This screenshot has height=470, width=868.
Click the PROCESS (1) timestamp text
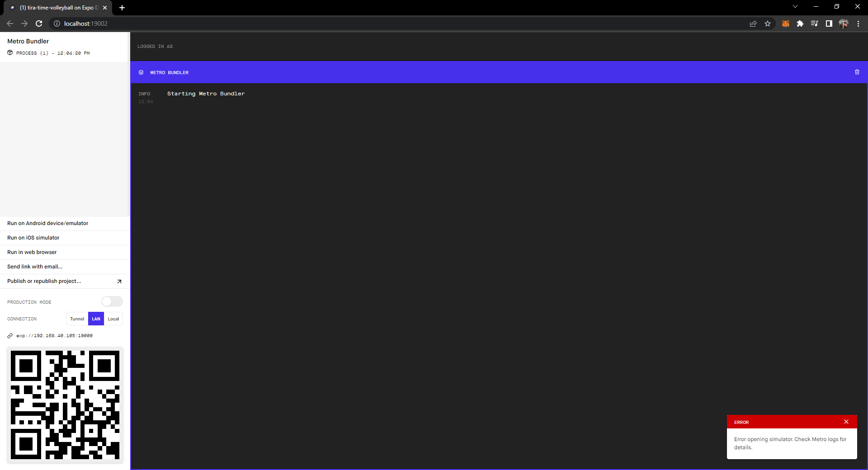[x=53, y=53]
